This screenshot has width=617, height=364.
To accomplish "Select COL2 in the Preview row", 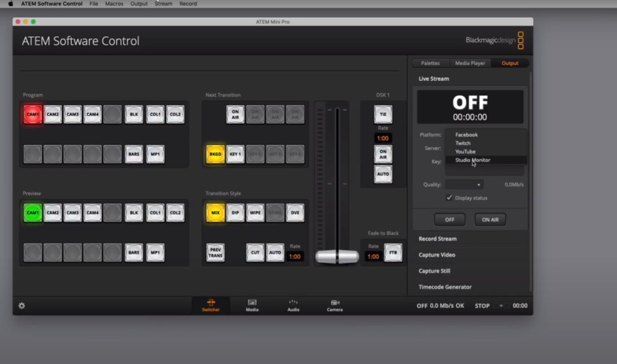I will point(175,213).
